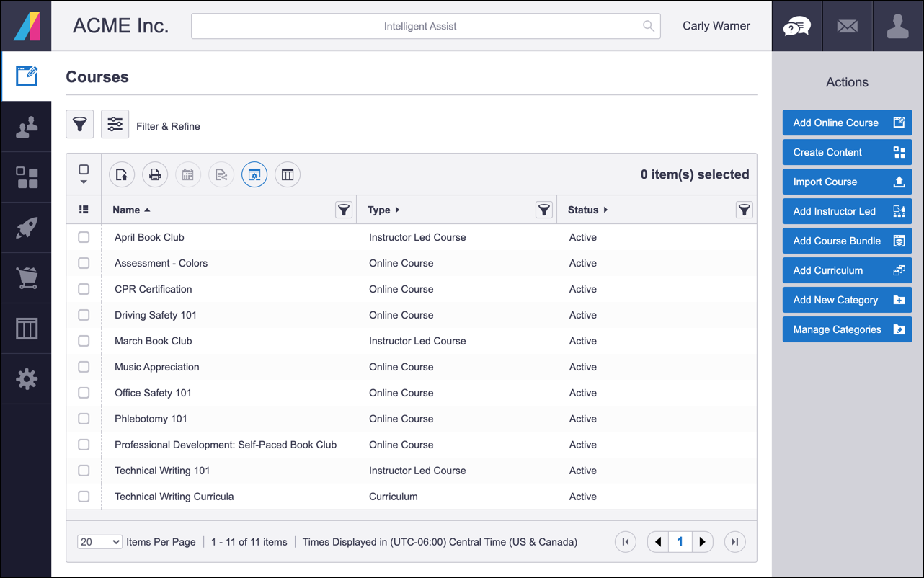The image size is (924, 578).
Task: Click the ACME logo icon
Action: [27, 26]
